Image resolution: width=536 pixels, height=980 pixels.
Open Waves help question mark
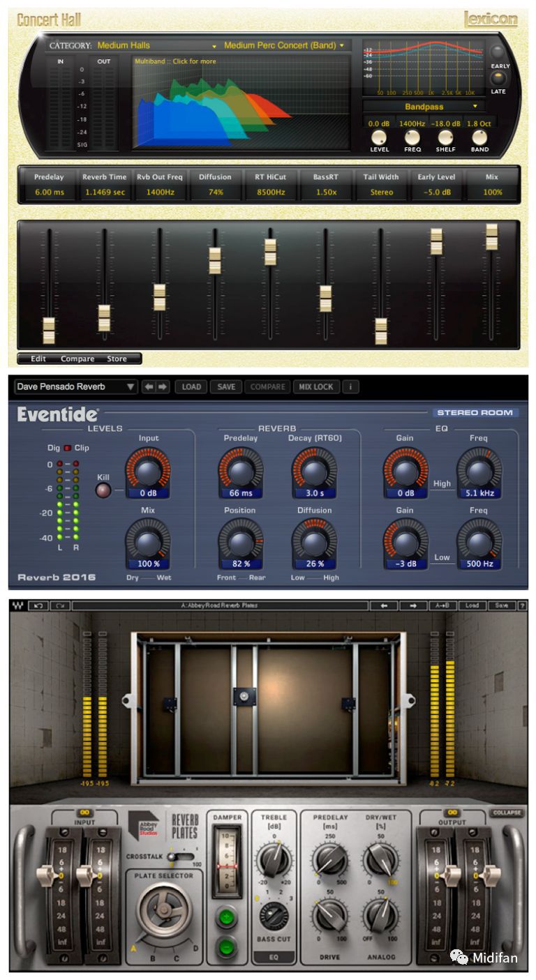[522, 605]
